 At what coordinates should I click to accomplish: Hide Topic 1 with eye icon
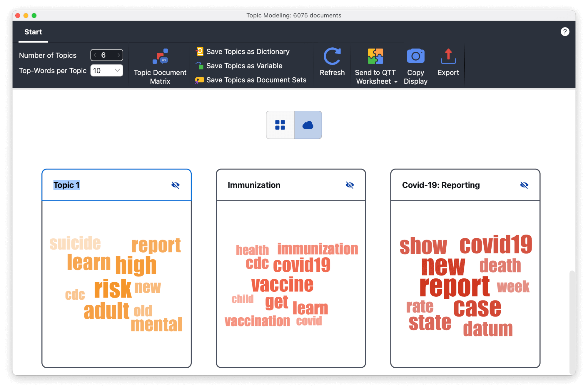click(175, 185)
